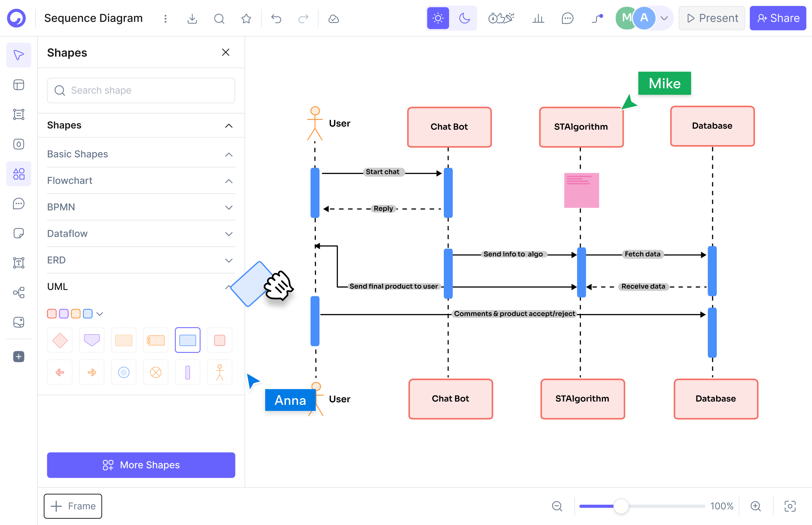Click the undo arrow
The width and height of the screenshot is (812, 525).
[x=276, y=18]
